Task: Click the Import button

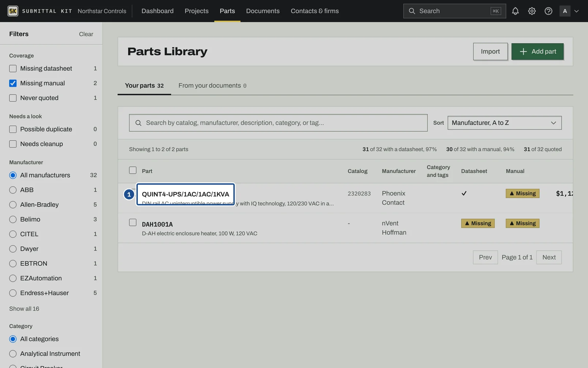Action: (490, 52)
